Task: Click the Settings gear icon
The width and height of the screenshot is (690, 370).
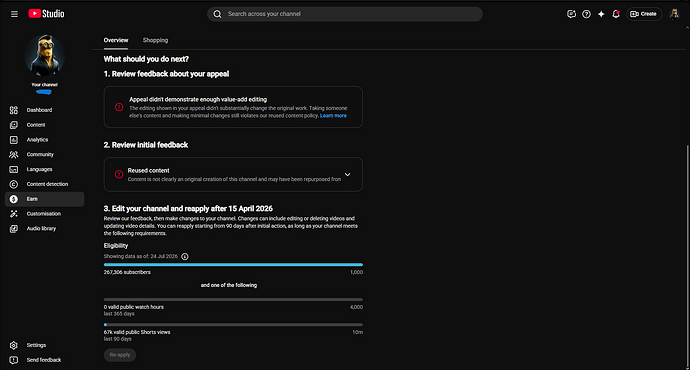Action: point(14,345)
